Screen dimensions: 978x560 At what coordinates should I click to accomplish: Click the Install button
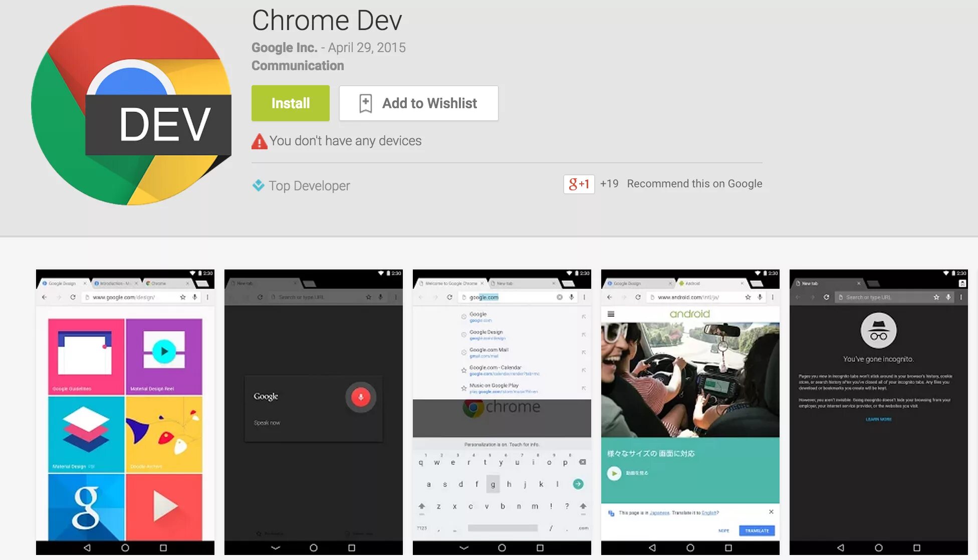tap(290, 103)
